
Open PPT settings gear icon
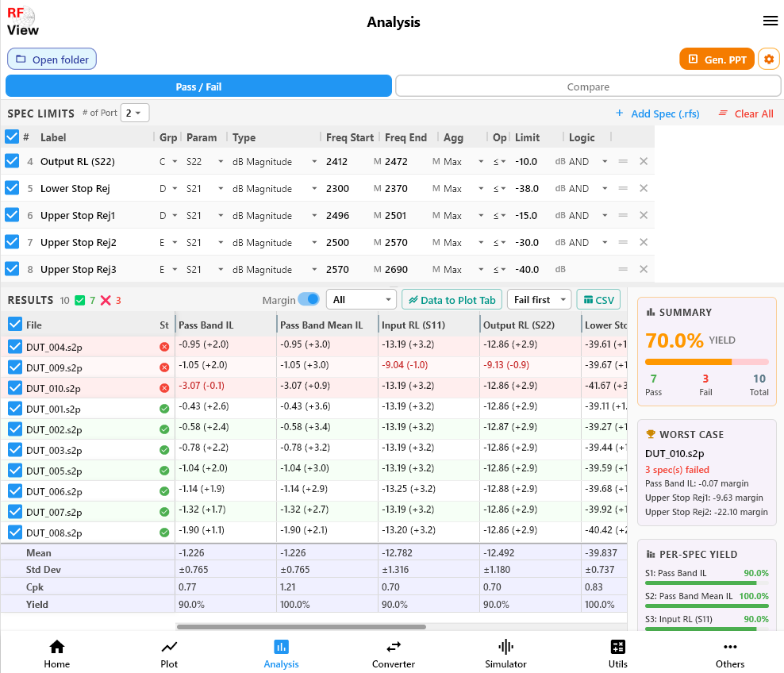[768, 59]
